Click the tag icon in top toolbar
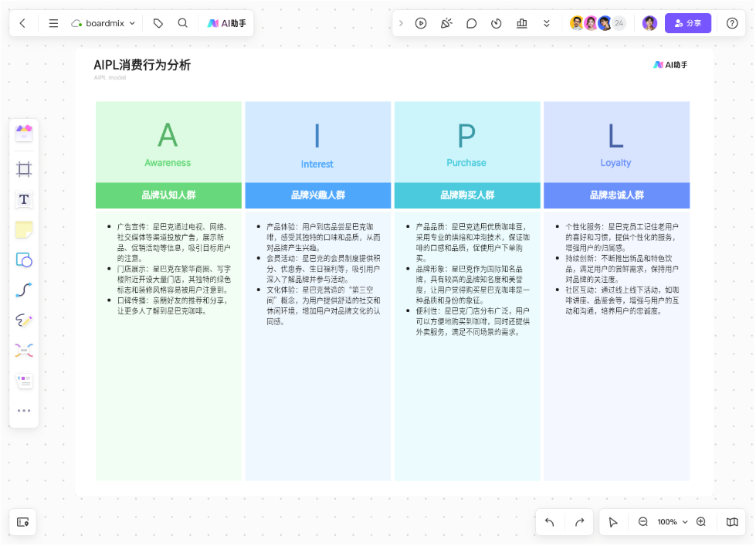 (158, 23)
